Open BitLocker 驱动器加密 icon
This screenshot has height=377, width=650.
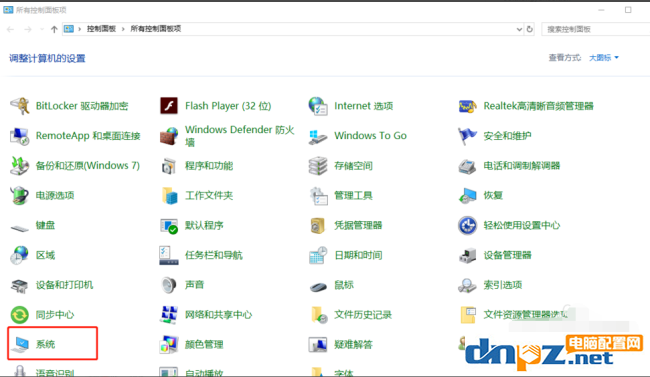[x=19, y=106]
